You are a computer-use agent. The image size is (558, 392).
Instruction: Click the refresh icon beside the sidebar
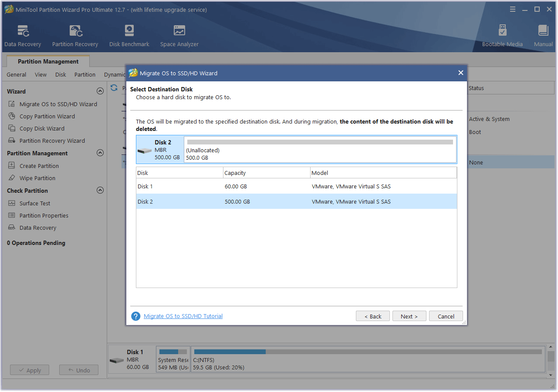click(x=114, y=88)
